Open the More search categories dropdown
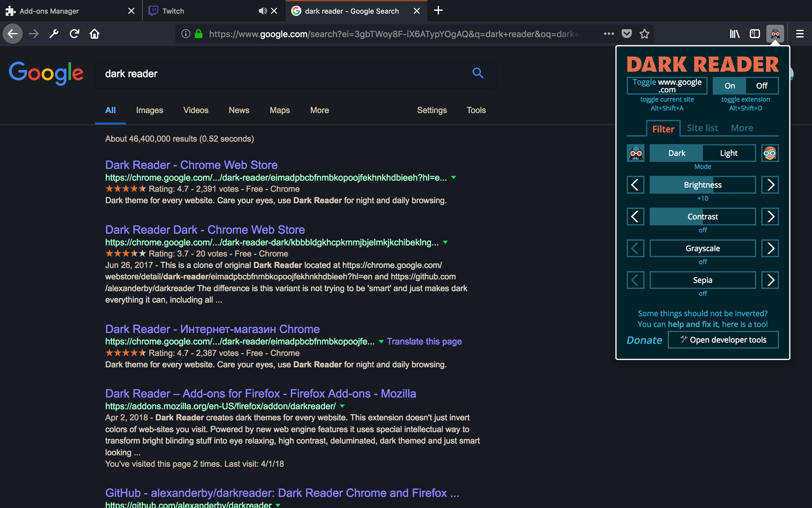 pos(319,110)
